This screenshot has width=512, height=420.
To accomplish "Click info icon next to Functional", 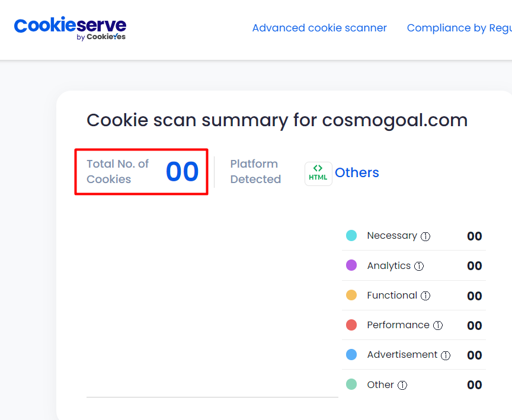I will [425, 296].
